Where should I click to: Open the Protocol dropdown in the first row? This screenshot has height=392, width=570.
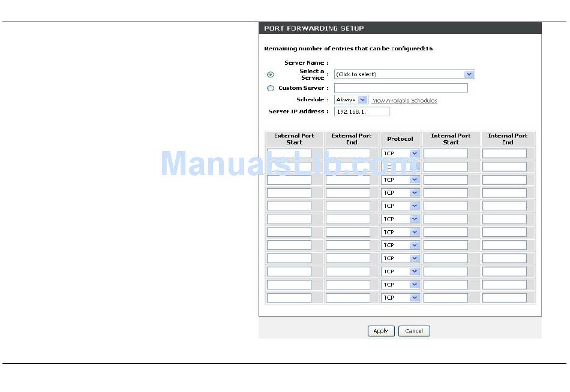click(400, 153)
